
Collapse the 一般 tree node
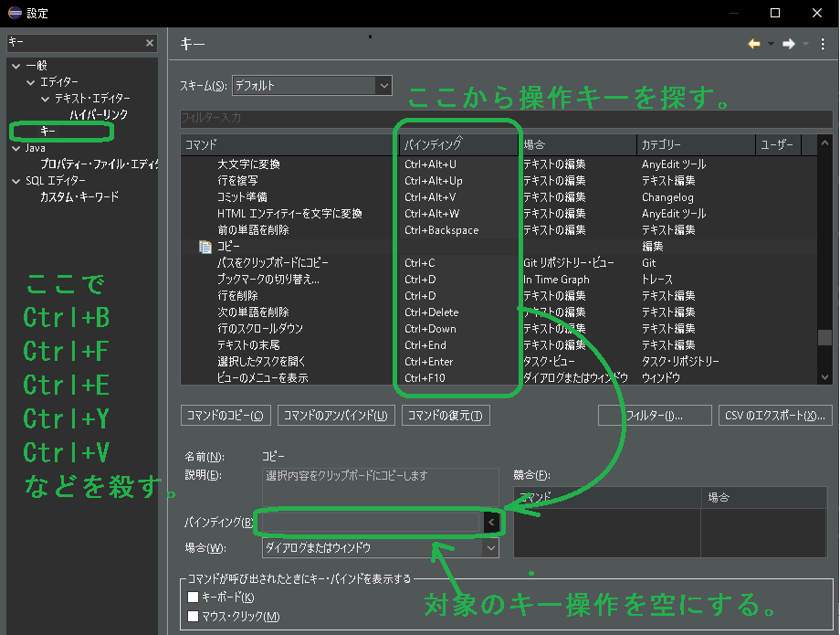pos(16,66)
